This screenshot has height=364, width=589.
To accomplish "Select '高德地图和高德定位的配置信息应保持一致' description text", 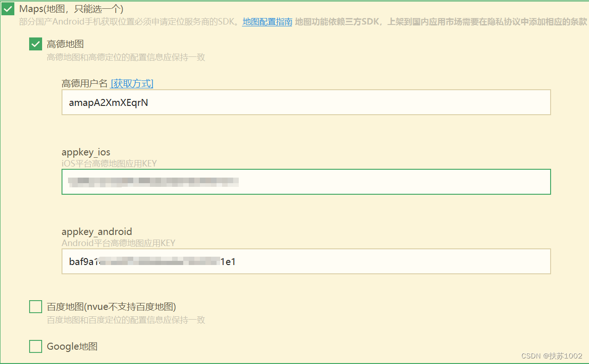I will [126, 57].
